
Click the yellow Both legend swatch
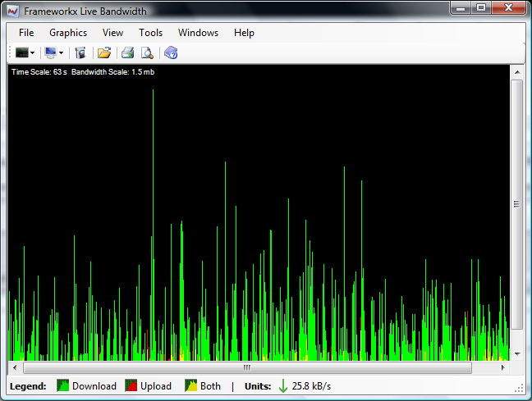(190, 386)
